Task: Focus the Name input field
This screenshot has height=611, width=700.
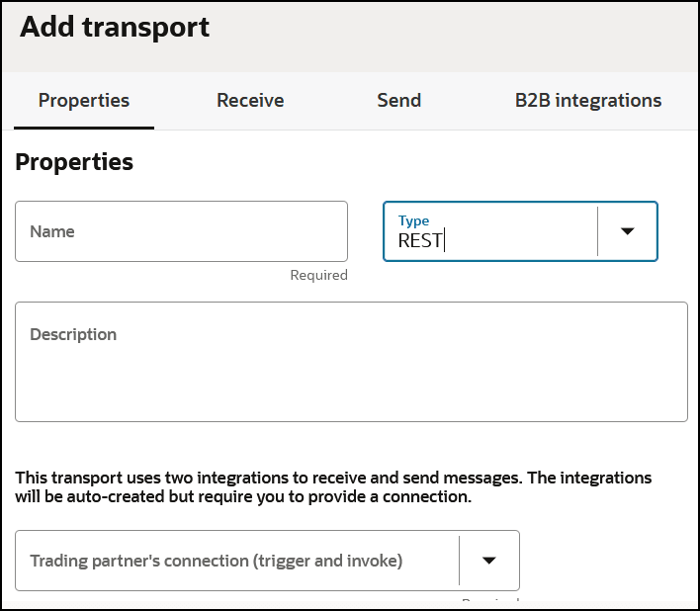Action: pyautogui.click(x=181, y=231)
